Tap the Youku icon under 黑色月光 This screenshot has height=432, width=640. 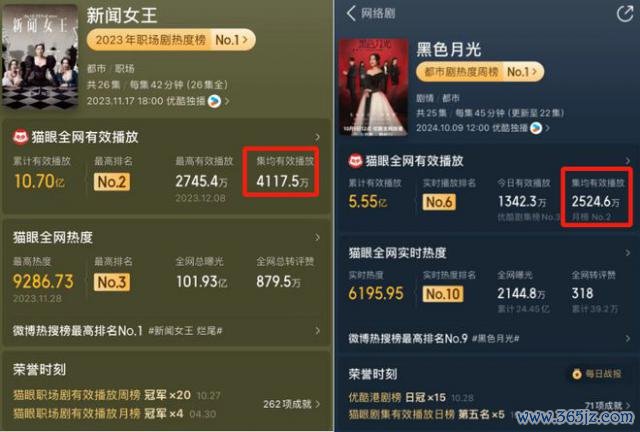pos(536,128)
